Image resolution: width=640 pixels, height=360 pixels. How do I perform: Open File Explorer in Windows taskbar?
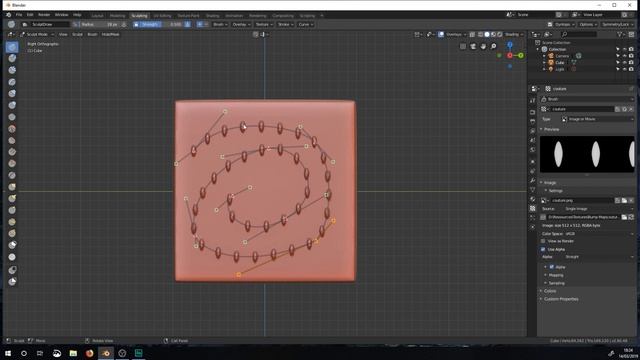73,353
